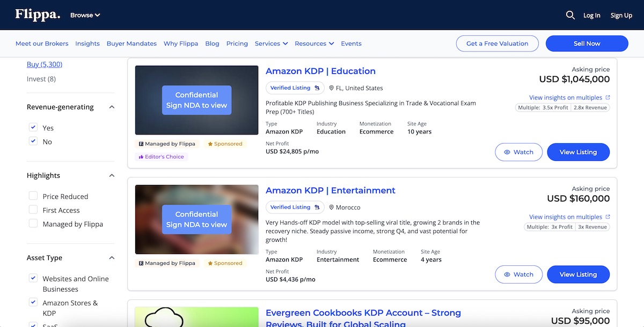The image size is (644, 327).
Task: Open Buyer Mandates navigation item
Action: click(131, 43)
